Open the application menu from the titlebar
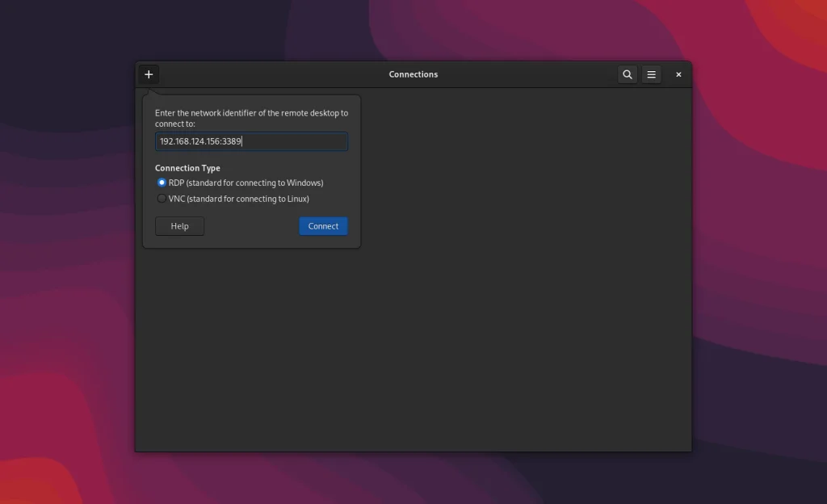The height and width of the screenshot is (504, 827). [x=651, y=73]
